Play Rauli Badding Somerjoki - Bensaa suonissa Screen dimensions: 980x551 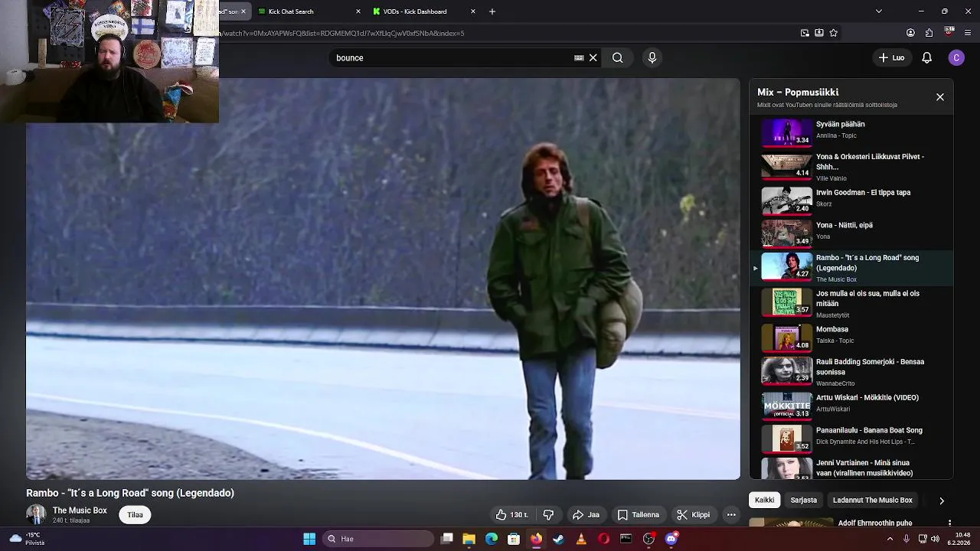pyautogui.click(x=851, y=372)
